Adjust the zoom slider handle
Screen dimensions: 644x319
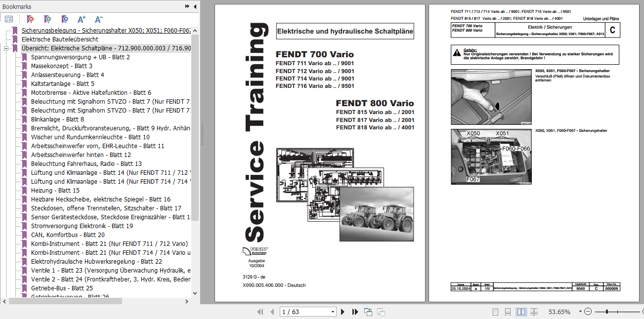pyautogui.click(x=606, y=312)
